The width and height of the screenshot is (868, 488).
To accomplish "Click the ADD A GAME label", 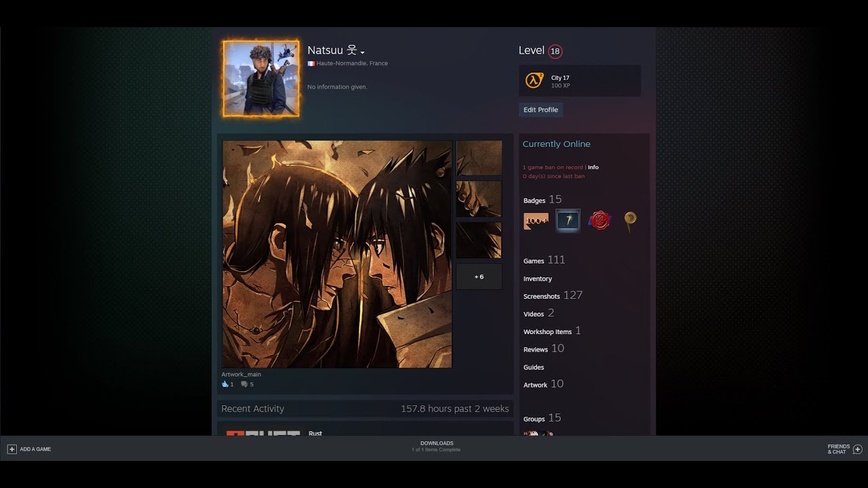I will click(x=35, y=449).
